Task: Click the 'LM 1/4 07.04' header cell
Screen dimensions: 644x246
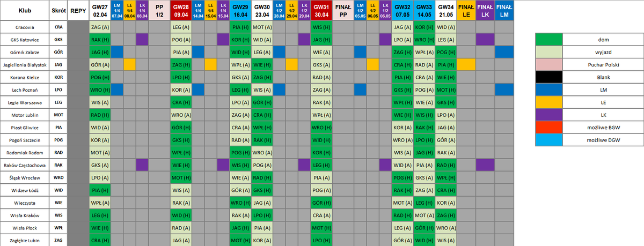Action: click(x=117, y=11)
